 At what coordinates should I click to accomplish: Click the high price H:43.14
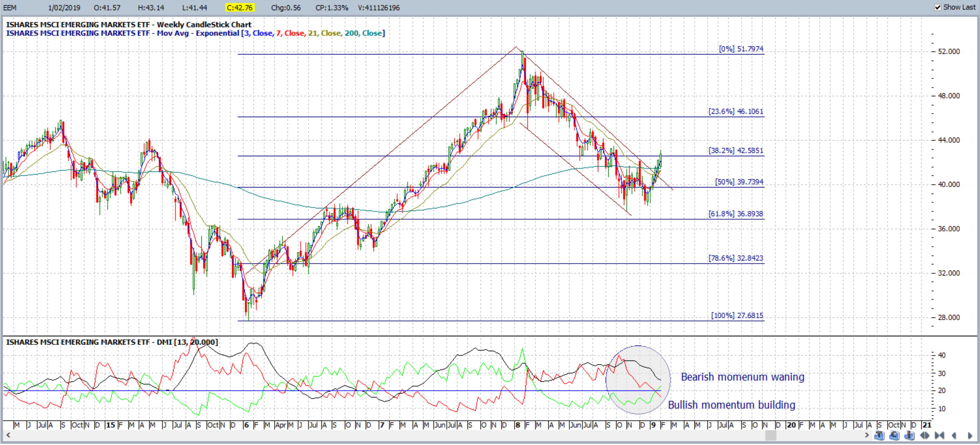(x=151, y=8)
